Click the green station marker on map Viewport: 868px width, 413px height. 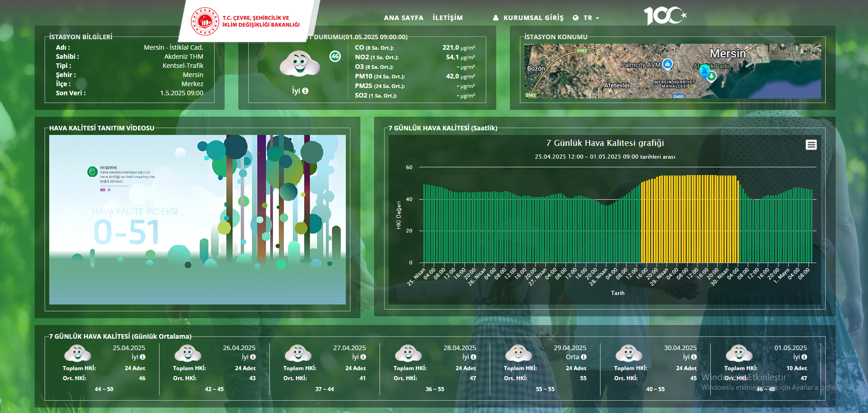tap(711, 76)
